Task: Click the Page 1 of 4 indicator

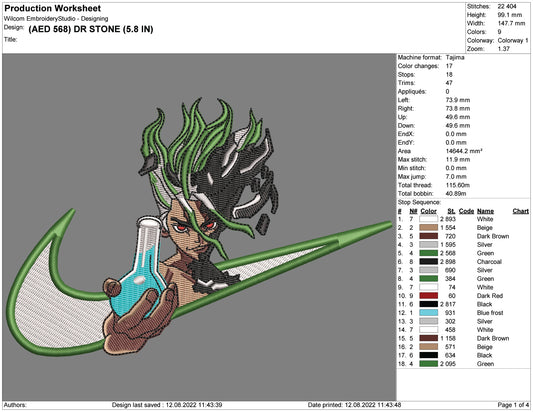Action: click(x=513, y=405)
